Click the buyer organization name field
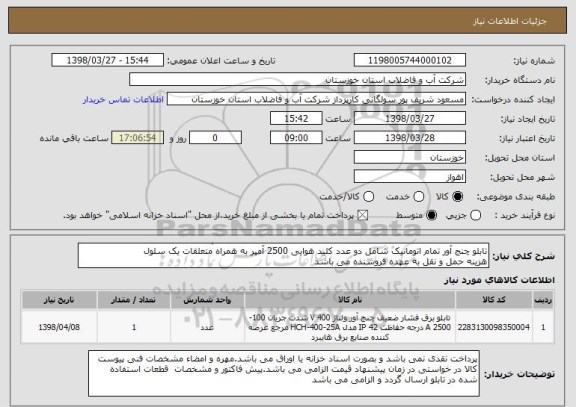This screenshot has width=576, height=407. coord(298,80)
